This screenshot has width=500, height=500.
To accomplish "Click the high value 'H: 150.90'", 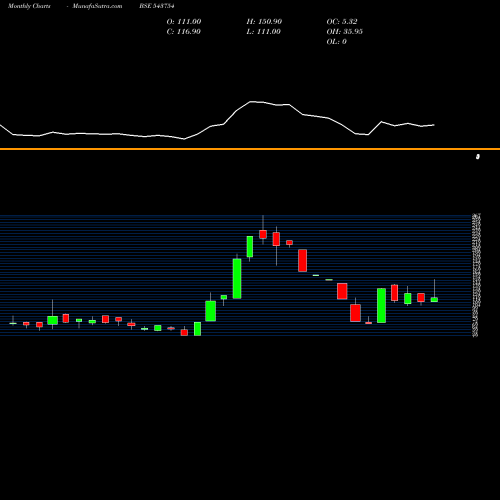I will (264, 22).
